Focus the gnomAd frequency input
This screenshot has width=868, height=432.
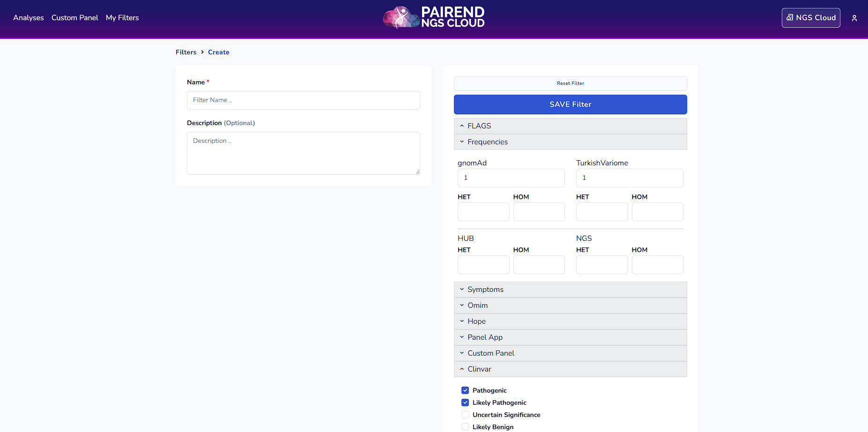511,178
